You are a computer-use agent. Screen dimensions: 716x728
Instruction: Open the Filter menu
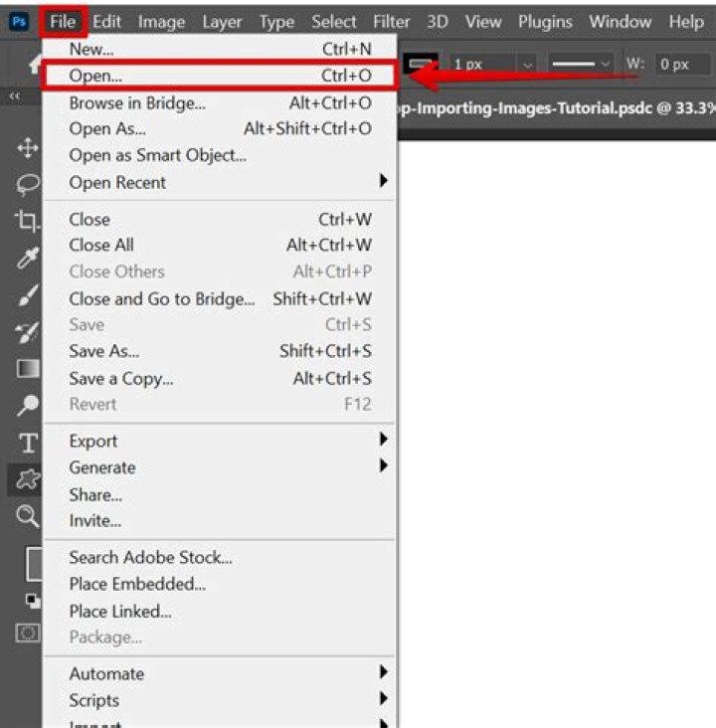(x=392, y=21)
